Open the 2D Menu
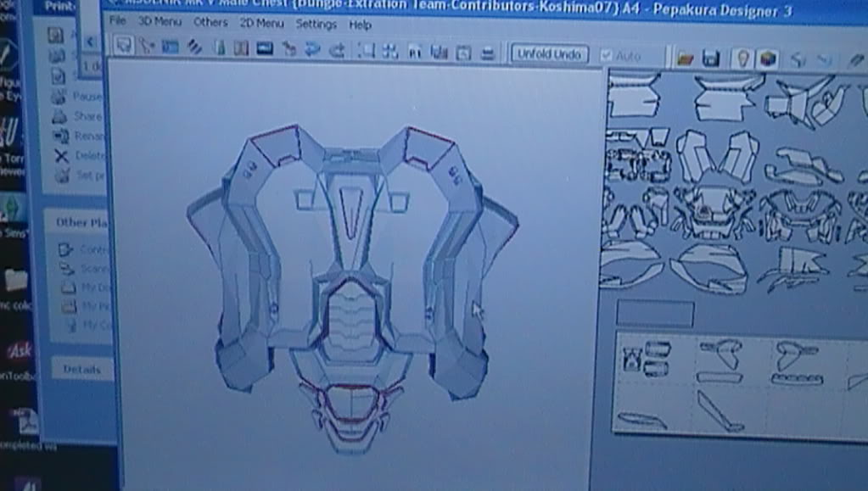This screenshot has height=491, width=868. click(x=261, y=23)
